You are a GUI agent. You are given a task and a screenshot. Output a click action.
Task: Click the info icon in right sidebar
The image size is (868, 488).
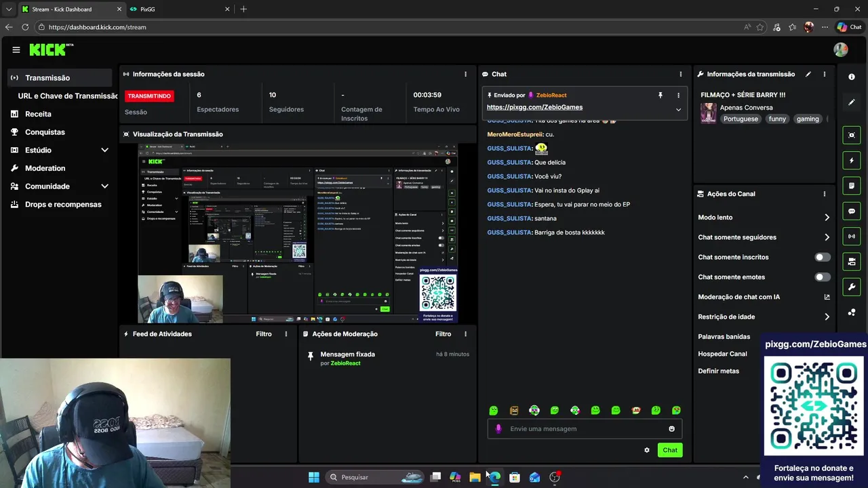point(852,77)
